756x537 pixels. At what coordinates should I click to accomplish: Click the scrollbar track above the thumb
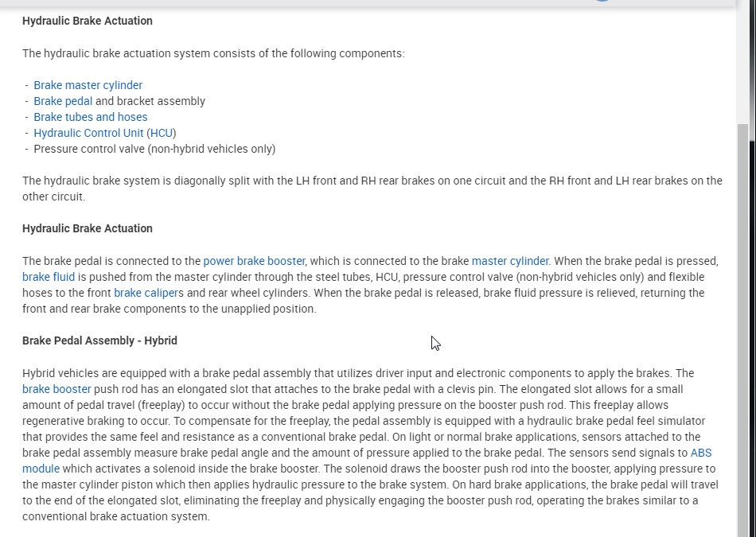click(743, 64)
